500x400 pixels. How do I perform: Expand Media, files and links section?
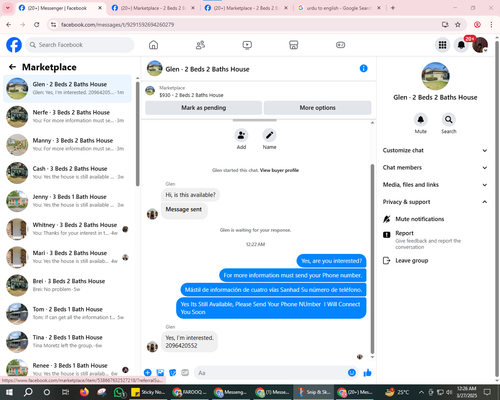coord(435,185)
